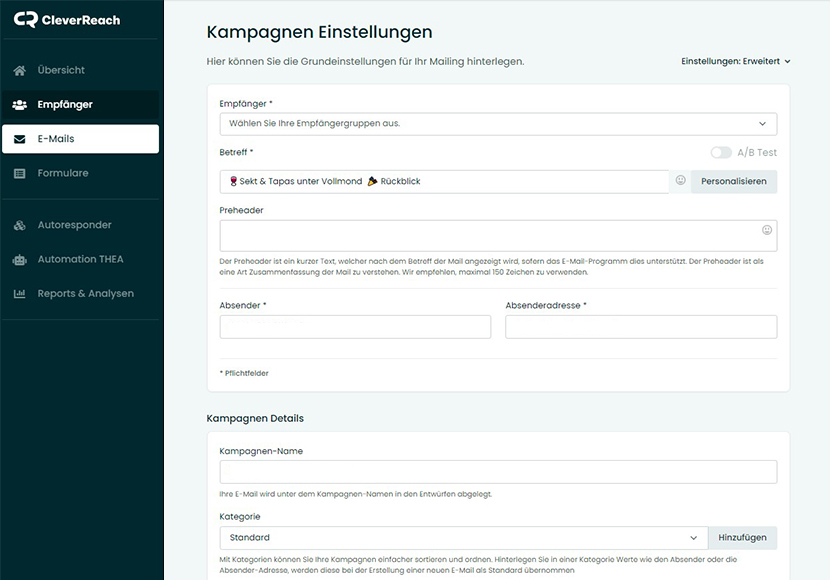This screenshot has height=580, width=830.
Task: Click the Autoresponder sidebar icon
Action: pyautogui.click(x=20, y=225)
